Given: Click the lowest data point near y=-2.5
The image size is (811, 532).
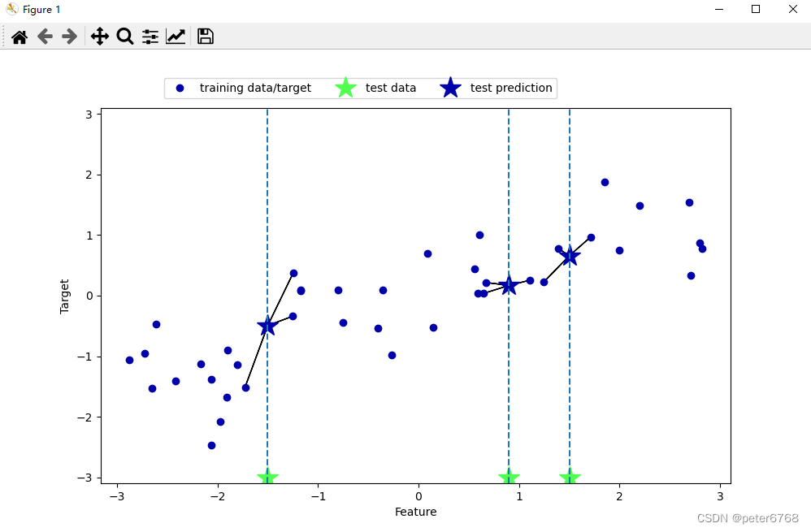Looking at the screenshot, I should point(211,446).
